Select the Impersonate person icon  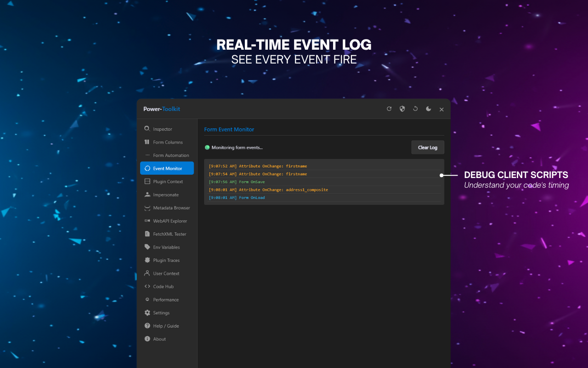coord(147,195)
